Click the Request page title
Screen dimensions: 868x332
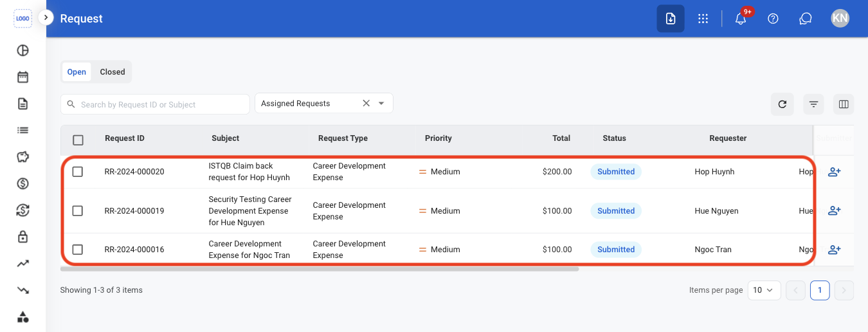coord(82,19)
